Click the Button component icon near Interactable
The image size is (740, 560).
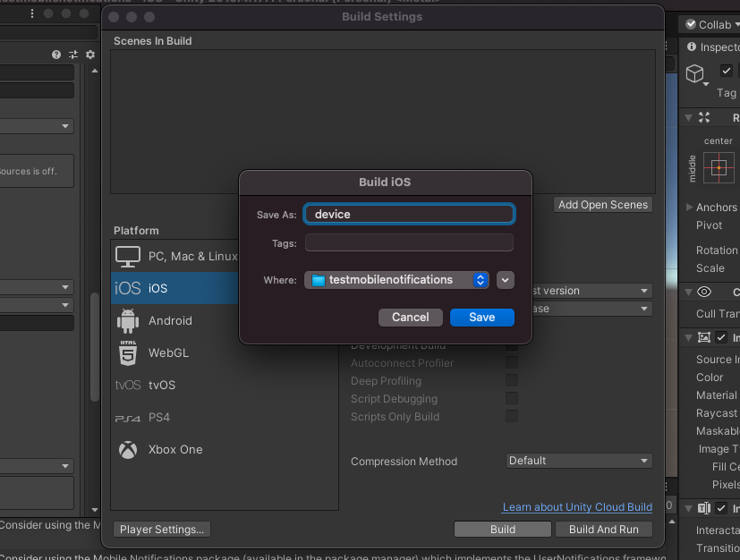(x=704, y=508)
